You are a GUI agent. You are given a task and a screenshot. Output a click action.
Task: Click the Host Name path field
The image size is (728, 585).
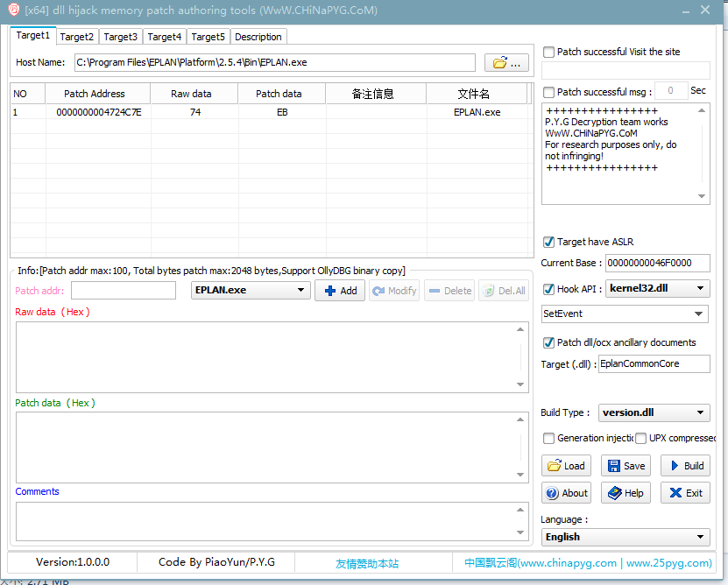(275, 63)
